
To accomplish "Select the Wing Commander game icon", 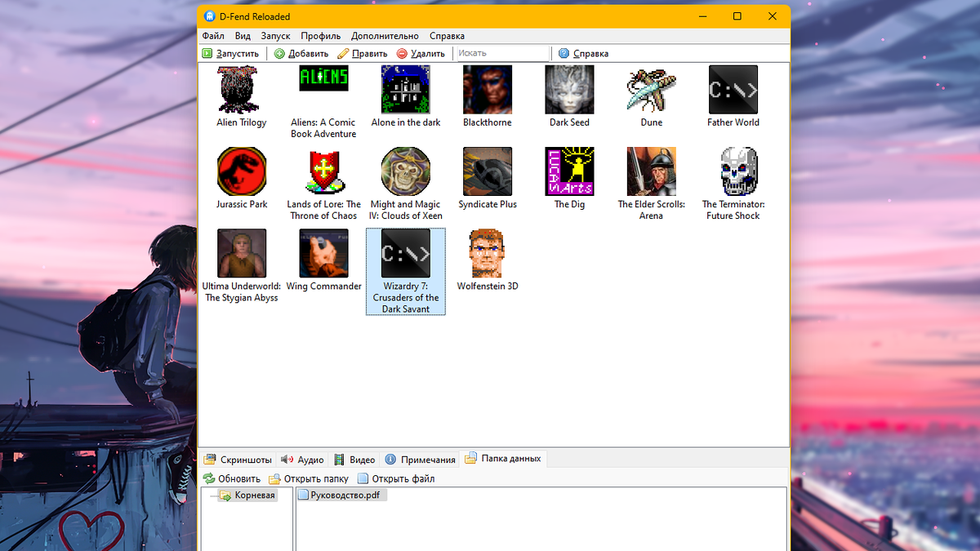I will [x=323, y=253].
